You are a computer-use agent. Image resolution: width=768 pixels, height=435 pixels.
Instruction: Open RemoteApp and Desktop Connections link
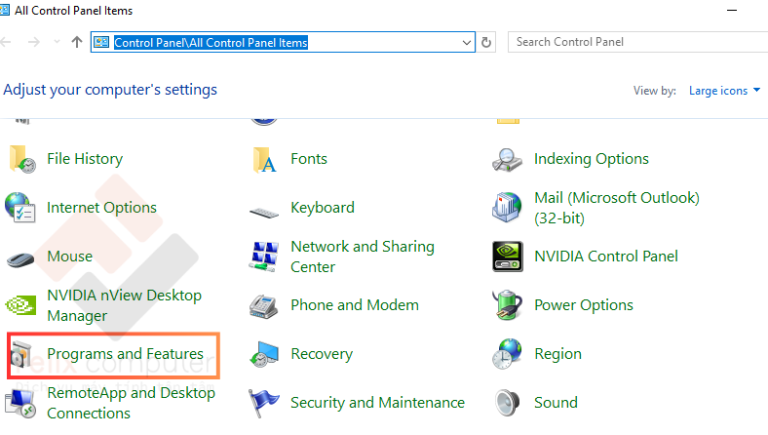click(131, 403)
